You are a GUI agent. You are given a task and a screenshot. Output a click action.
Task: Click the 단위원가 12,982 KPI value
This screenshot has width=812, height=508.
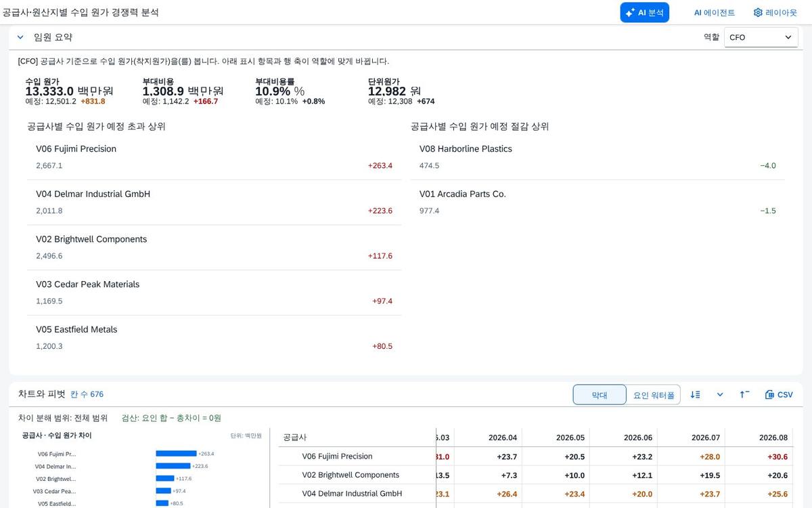394,91
